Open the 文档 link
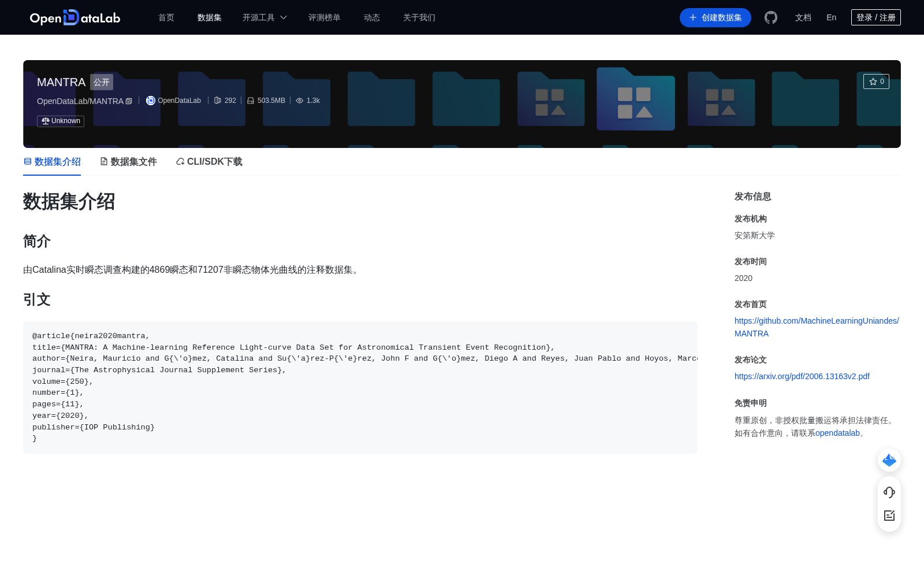The image size is (924, 578). click(x=803, y=17)
